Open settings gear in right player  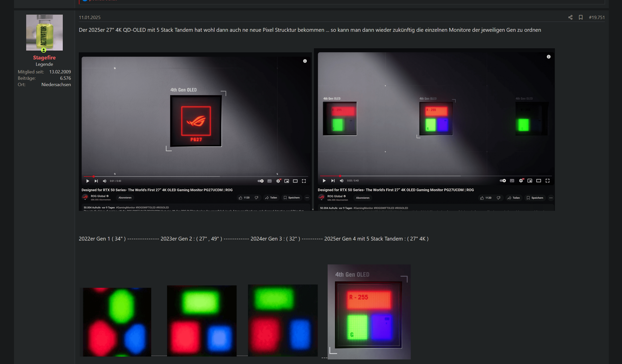pyautogui.click(x=521, y=181)
